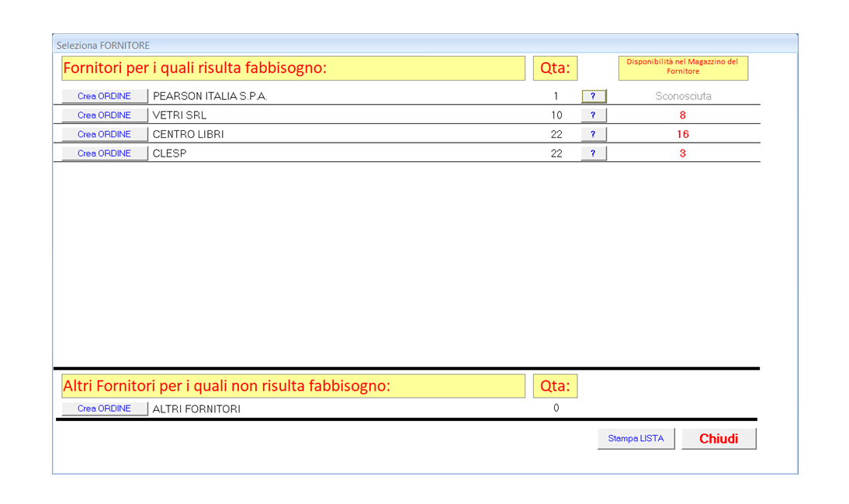Check availability ? button for CENTRO LIBRI
The height and width of the screenshot is (504, 849).
[x=594, y=134]
